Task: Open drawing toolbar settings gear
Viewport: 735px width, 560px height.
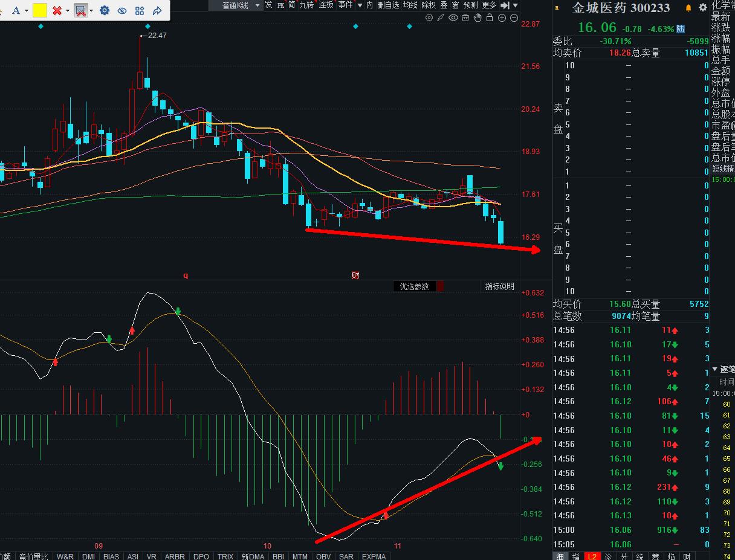Action: tap(105, 10)
